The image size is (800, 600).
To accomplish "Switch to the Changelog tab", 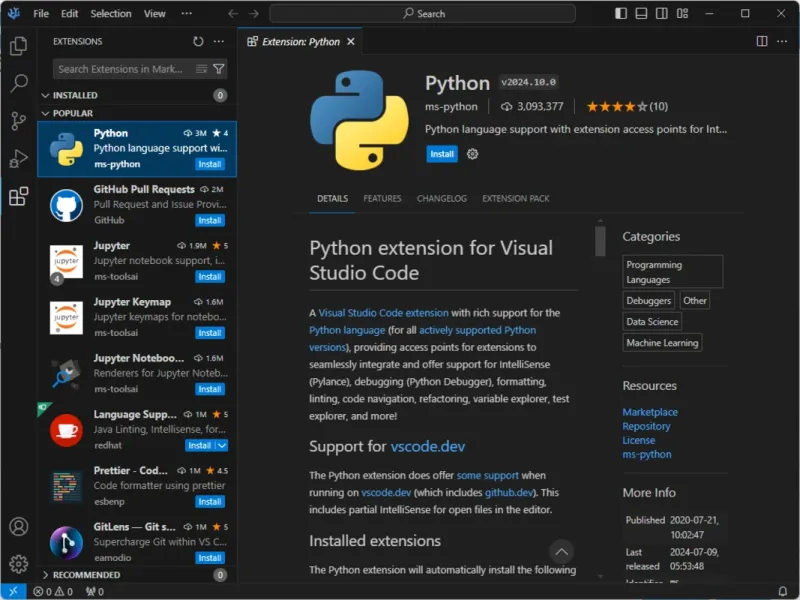I will 442,198.
